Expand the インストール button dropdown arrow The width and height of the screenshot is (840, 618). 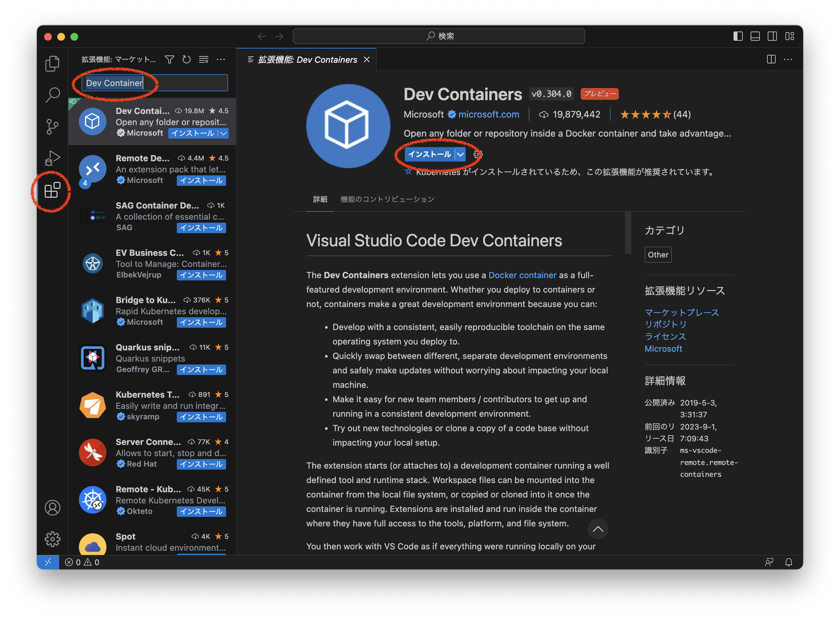coord(460,154)
